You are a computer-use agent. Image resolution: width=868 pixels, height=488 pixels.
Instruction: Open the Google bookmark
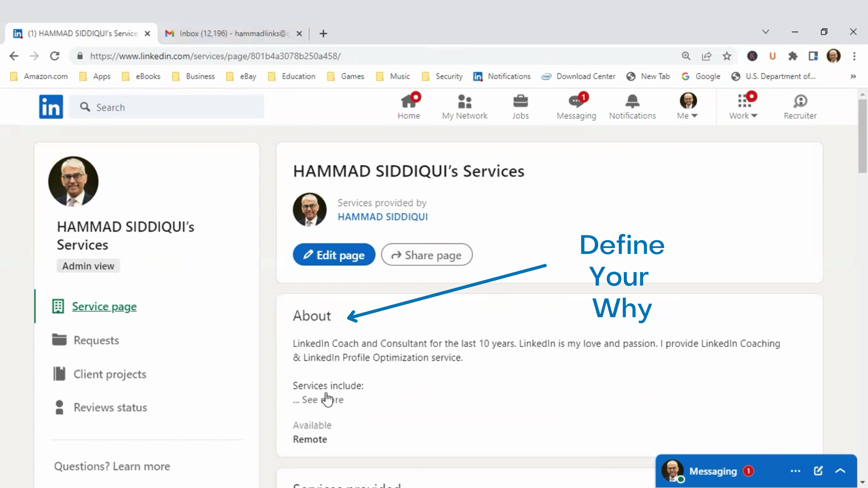701,76
